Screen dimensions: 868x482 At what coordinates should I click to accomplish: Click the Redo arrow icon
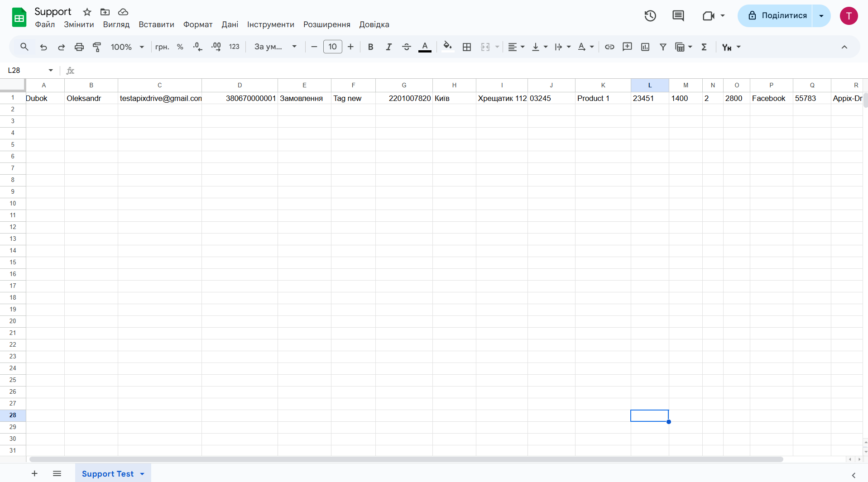(x=61, y=47)
